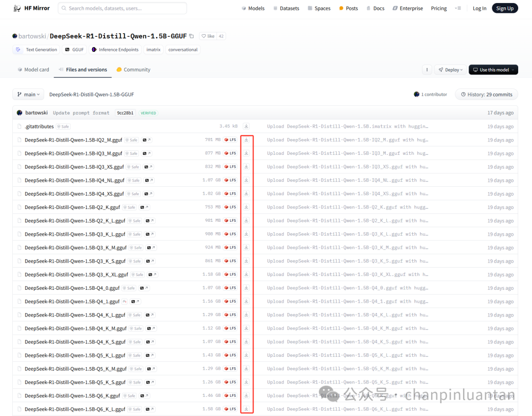Screen dimensions: 532x416
Task: Download the Q4_K_S.gguf file
Action: (x=246, y=342)
